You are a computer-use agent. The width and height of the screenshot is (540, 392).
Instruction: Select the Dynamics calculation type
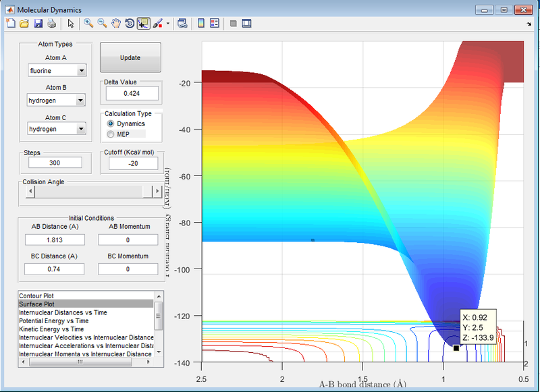[x=111, y=124]
